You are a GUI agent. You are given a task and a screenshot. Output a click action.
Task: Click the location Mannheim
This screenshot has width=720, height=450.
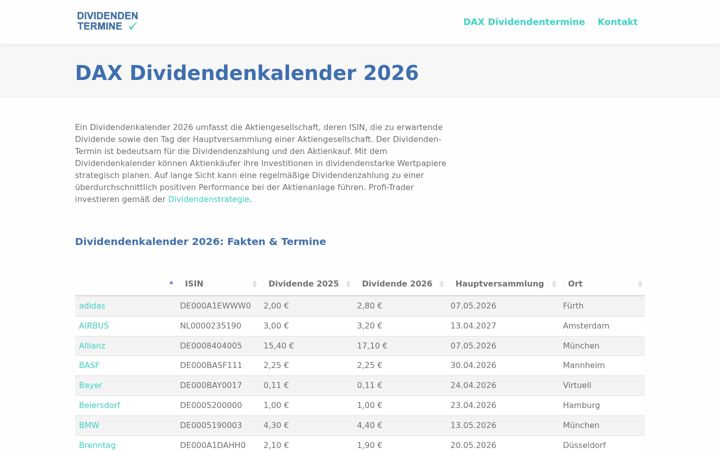(x=584, y=366)
